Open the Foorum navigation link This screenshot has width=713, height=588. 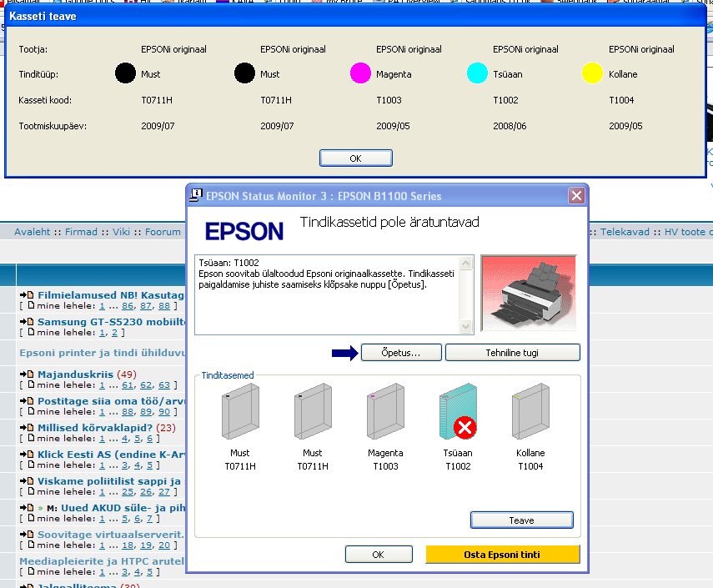(163, 232)
